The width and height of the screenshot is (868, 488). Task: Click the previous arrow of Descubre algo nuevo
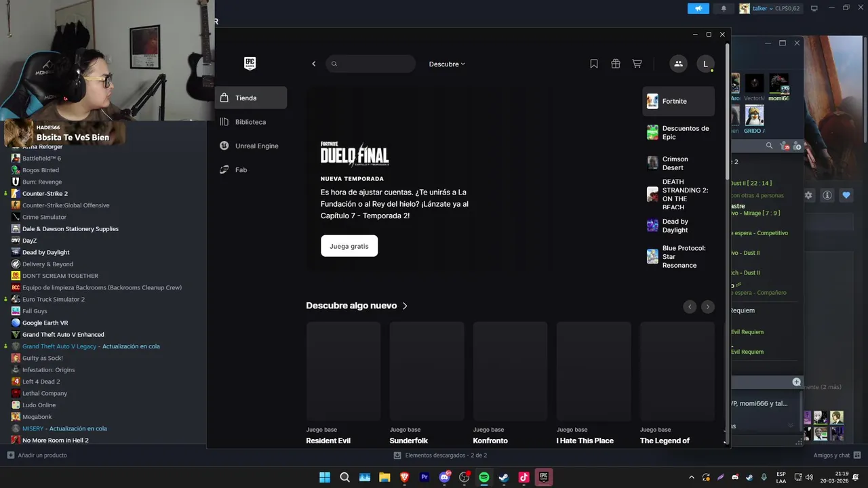pyautogui.click(x=690, y=306)
